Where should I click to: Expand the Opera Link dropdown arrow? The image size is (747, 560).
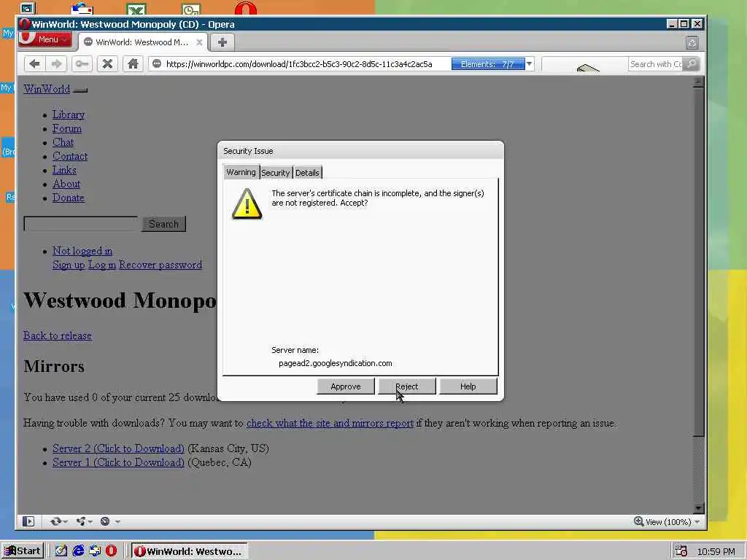(65, 522)
